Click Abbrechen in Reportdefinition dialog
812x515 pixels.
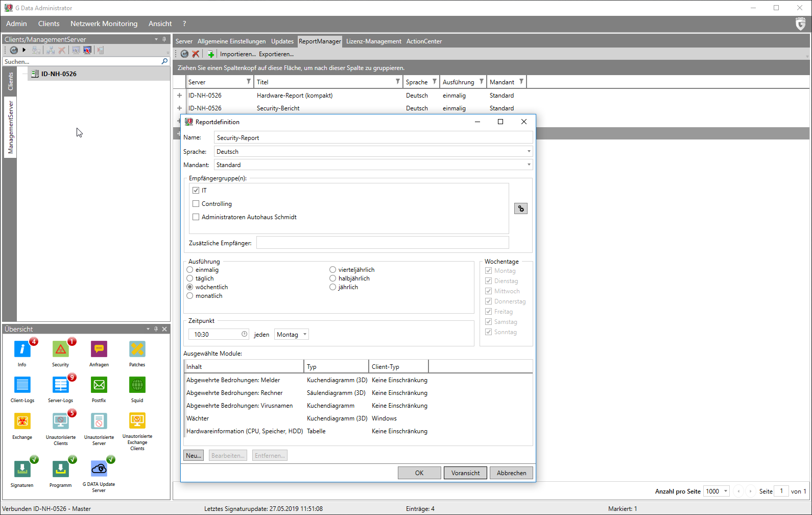tap(511, 473)
